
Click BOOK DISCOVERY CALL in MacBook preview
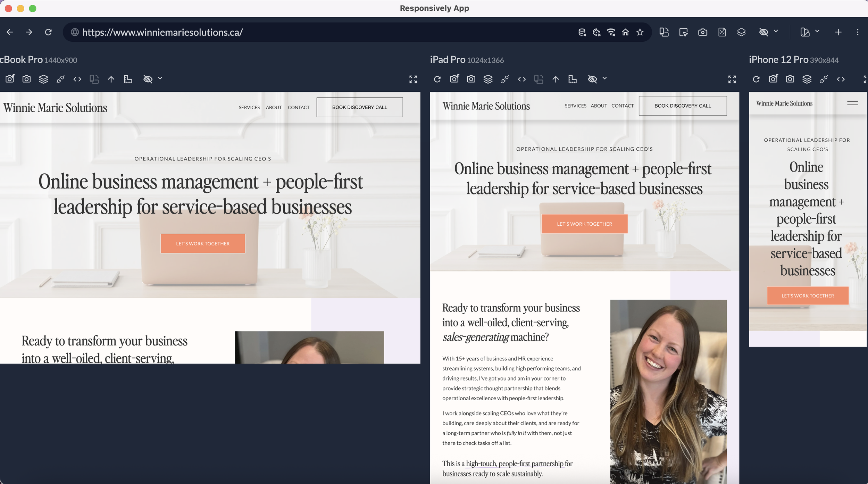tap(359, 107)
